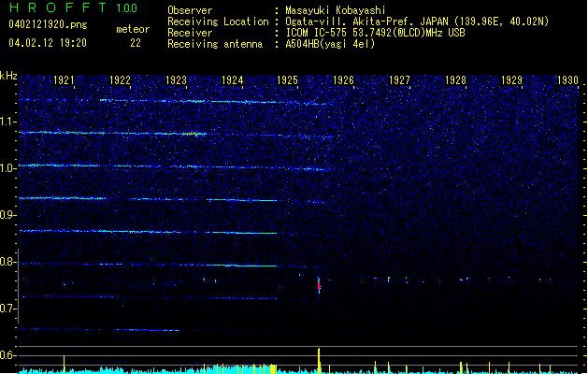Viewport: 588px width, 374px height.
Task: Click the 1.0 frequency axis label
Action: 8,168
